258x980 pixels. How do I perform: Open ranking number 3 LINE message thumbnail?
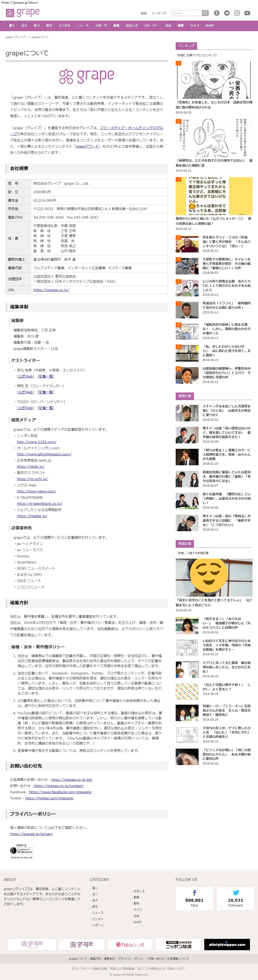pyautogui.click(x=214, y=196)
